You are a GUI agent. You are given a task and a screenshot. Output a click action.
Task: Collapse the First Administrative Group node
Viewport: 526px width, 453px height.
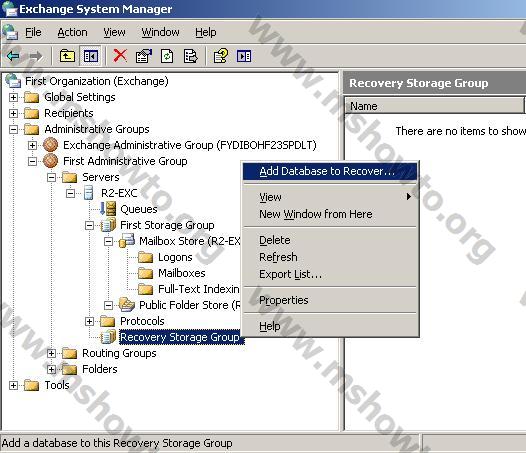(x=32, y=161)
